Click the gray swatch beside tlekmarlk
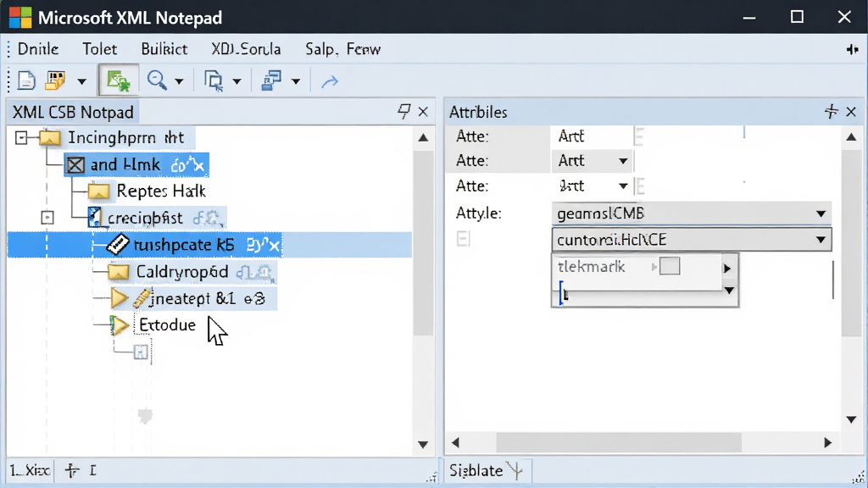 tap(670, 266)
